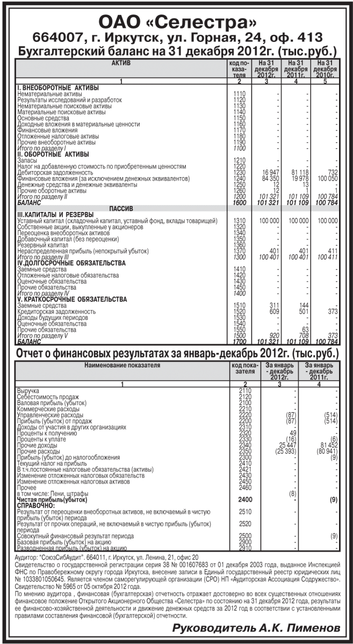Click the «Руководитель А.К. Пименов» signature line

click(x=256, y=628)
